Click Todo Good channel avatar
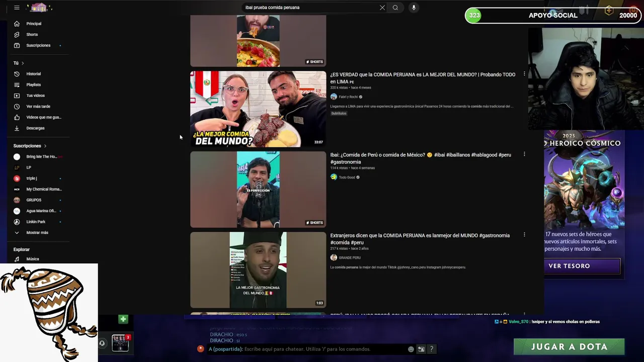644x362 pixels. (x=334, y=177)
